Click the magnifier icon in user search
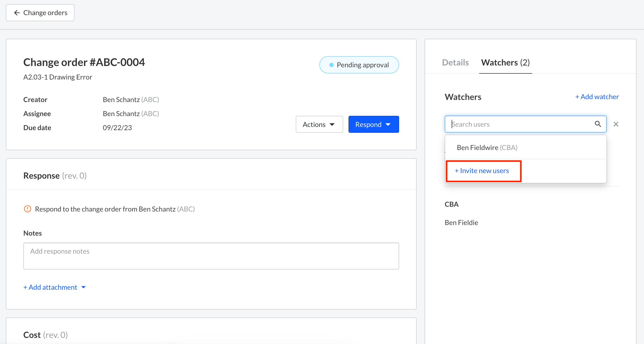This screenshot has width=644, height=344. pos(598,124)
